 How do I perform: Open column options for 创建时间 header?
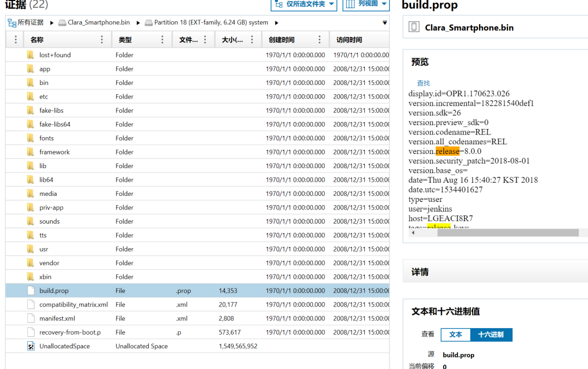pos(320,39)
